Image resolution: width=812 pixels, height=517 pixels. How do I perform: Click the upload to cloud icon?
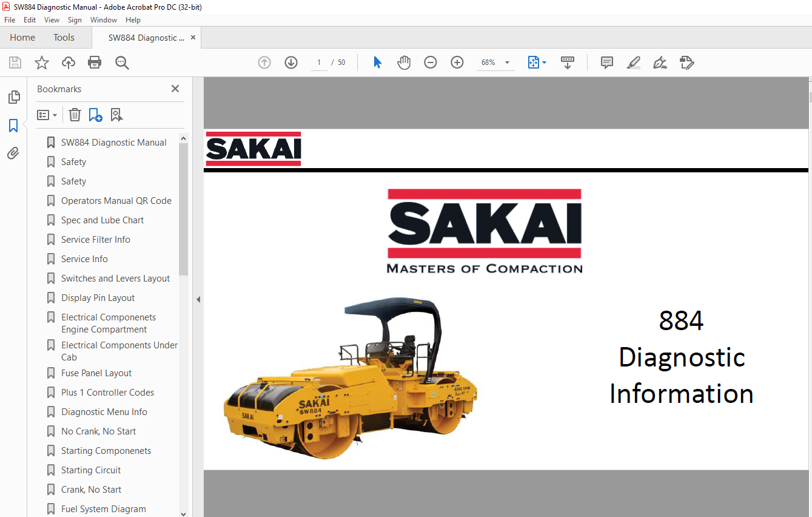pos(69,63)
